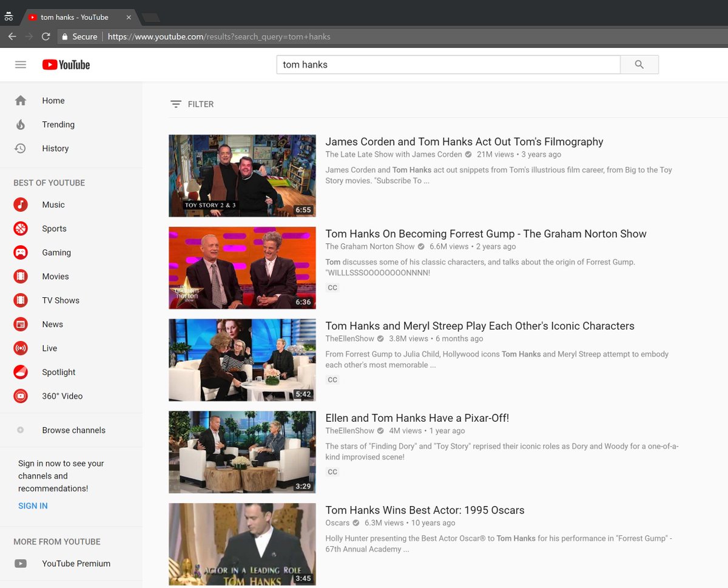Image resolution: width=728 pixels, height=588 pixels.
Task: Click the Trending flame icon
Action: tap(21, 124)
